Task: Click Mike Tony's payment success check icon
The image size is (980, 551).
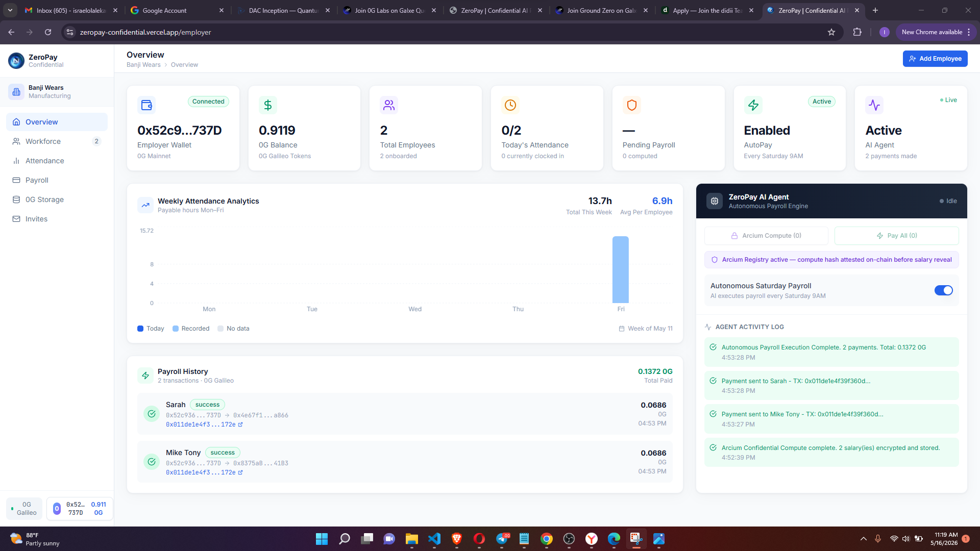Action: (152, 462)
